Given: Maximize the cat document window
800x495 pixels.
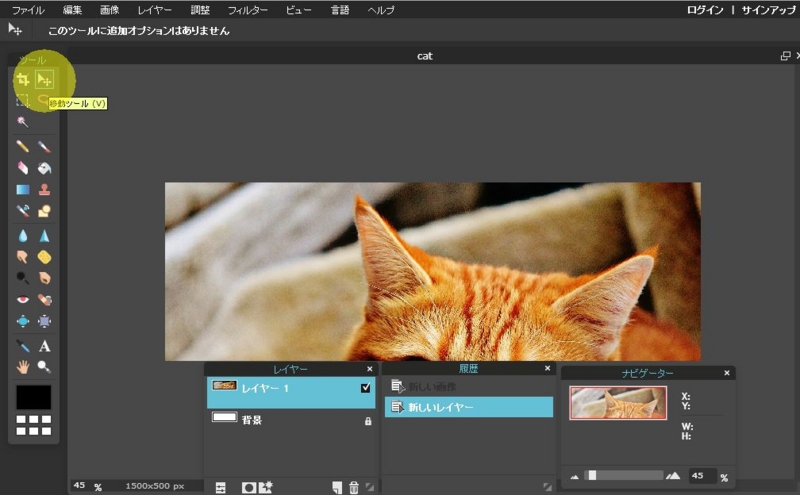Looking at the screenshot, I should 786,56.
